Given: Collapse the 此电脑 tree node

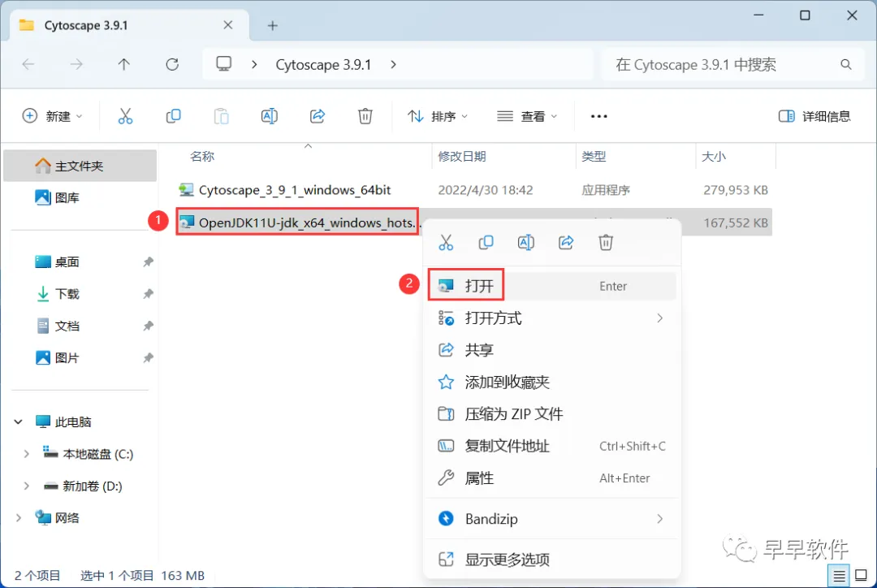Looking at the screenshot, I should click(19, 422).
